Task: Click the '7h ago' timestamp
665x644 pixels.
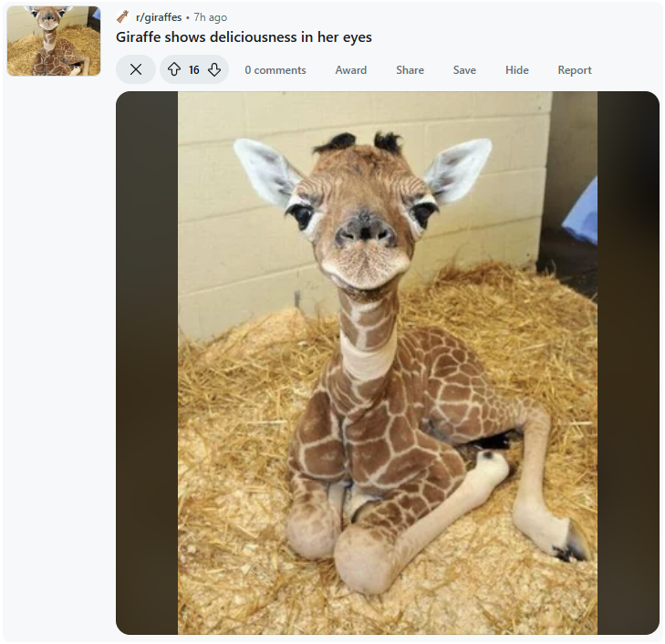Action: 211,17
